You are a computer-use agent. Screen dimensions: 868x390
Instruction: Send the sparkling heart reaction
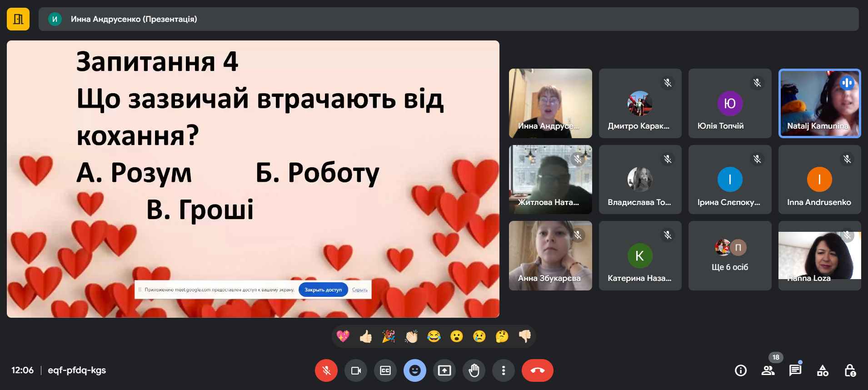click(343, 336)
